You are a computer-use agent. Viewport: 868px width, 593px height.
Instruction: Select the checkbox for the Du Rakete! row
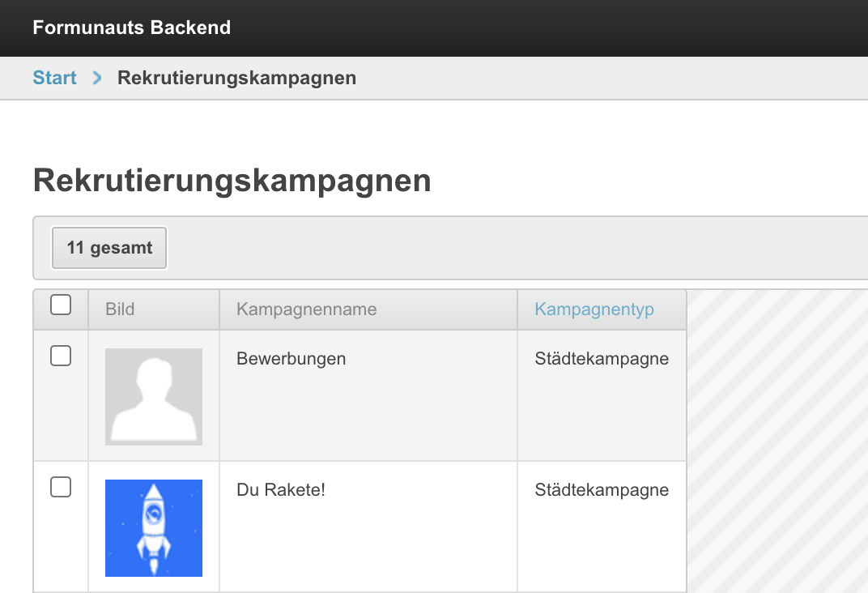pyautogui.click(x=61, y=487)
